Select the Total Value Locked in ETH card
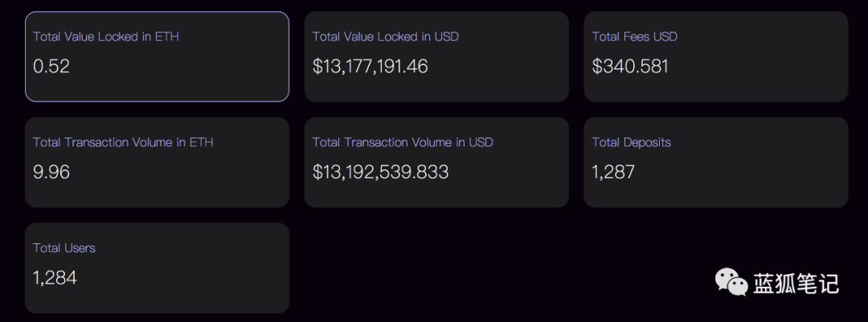This screenshot has width=868, height=322. (158, 56)
